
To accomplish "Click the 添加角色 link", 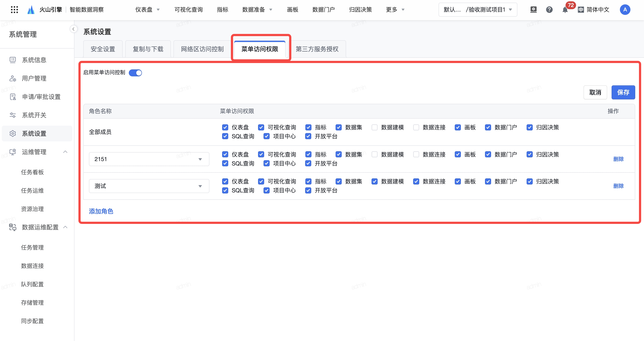I will tap(101, 211).
